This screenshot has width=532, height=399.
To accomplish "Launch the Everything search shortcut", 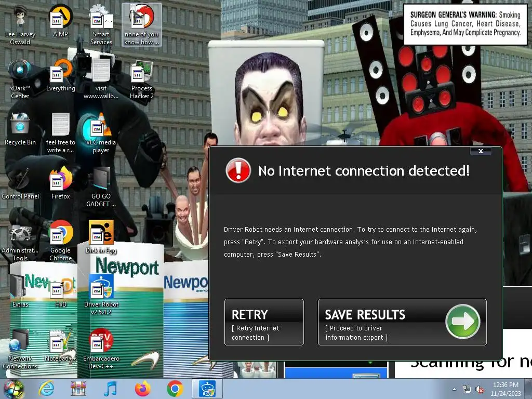I will point(60,75).
